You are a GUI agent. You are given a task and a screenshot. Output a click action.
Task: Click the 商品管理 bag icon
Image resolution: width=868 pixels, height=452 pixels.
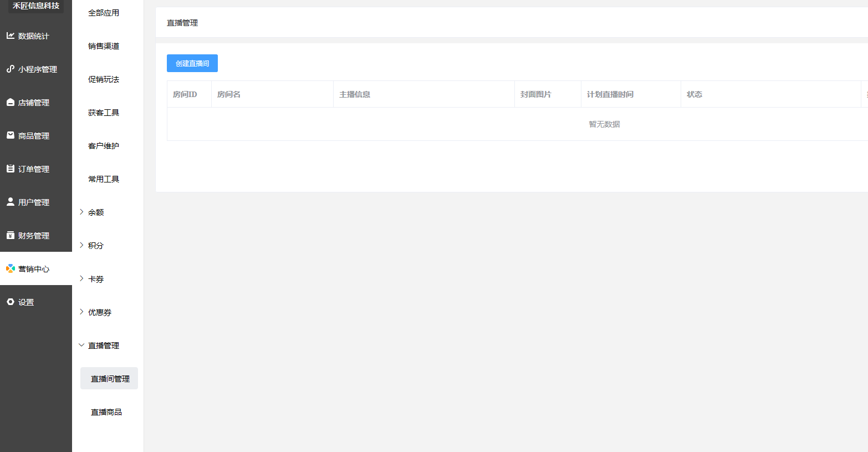(10, 135)
